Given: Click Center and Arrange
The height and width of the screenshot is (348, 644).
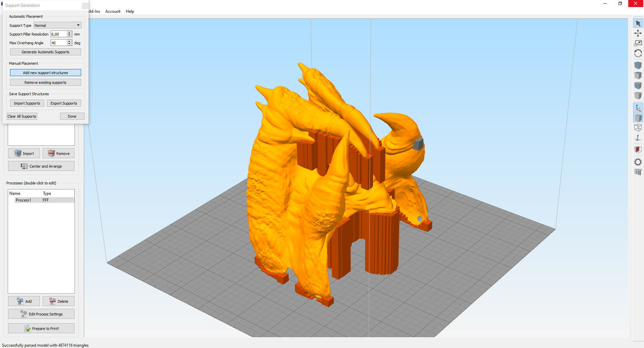Looking at the screenshot, I should click(41, 166).
